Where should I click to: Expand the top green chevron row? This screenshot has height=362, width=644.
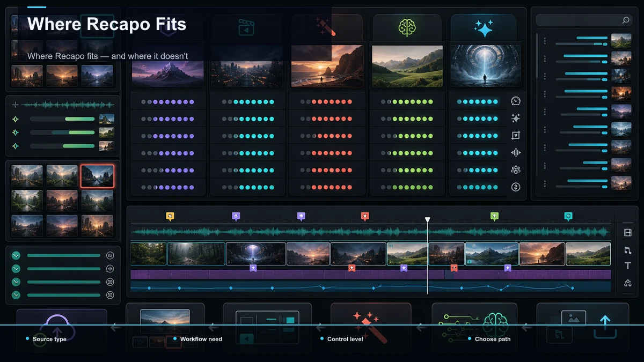[16, 256]
